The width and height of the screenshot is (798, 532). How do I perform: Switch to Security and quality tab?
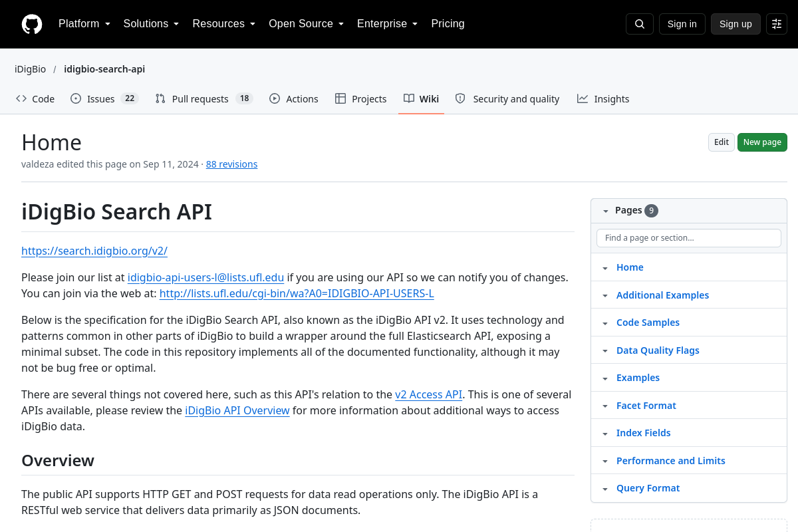507,98
